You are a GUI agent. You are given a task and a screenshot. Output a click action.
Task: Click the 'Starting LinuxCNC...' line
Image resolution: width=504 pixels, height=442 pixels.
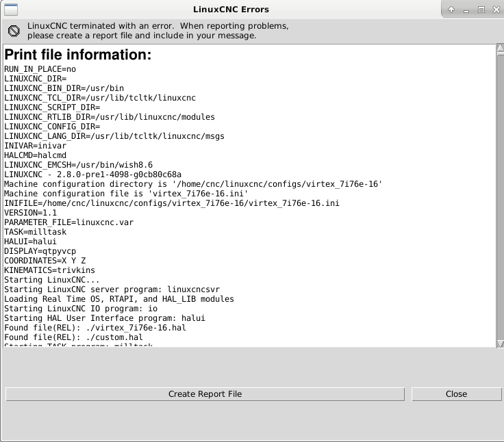coord(52,280)
